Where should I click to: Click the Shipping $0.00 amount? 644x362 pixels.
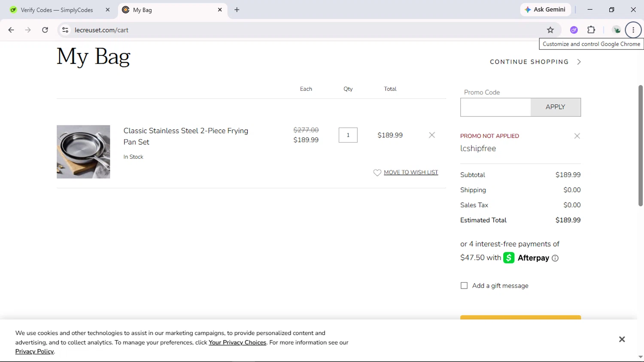click(x=572, y=190)
